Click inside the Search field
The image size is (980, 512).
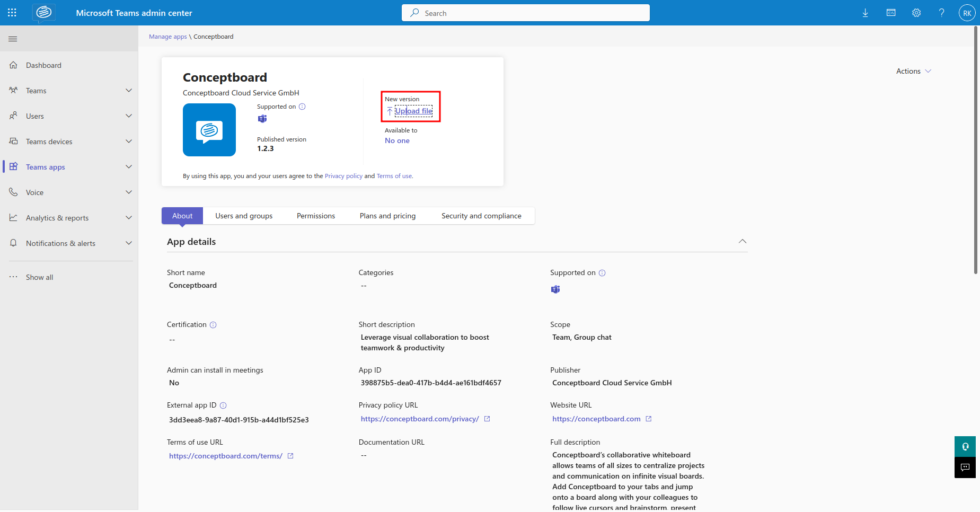pos(525,12)
